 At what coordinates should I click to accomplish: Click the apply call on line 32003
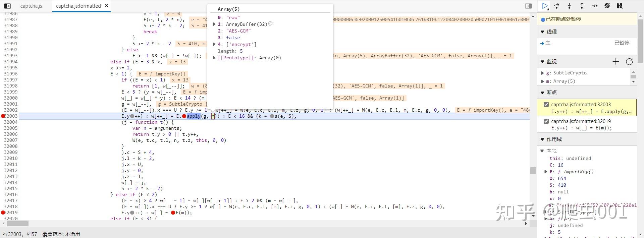(194, 116)
